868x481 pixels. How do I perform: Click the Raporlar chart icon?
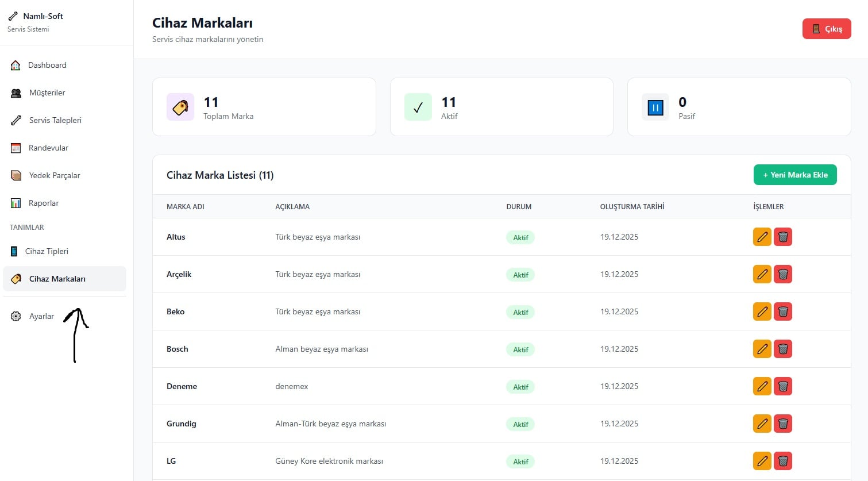tap(16, 203)
